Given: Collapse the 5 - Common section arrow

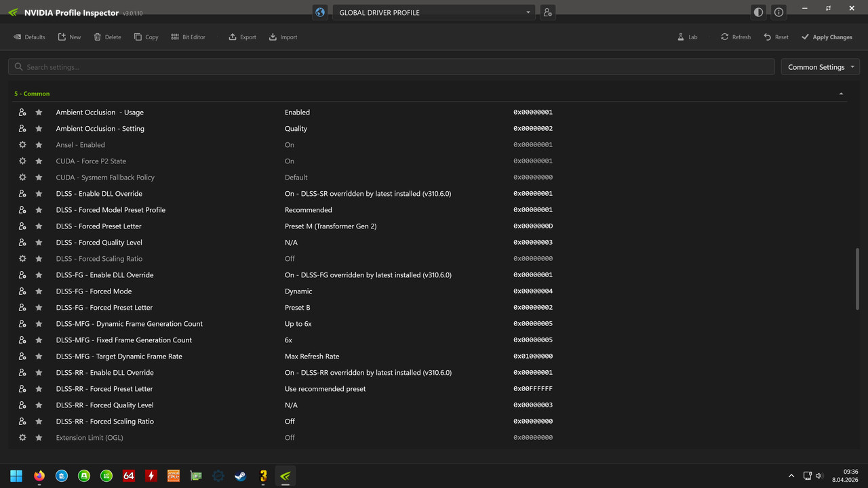Looking at the screenshot, I should (841, 94).
